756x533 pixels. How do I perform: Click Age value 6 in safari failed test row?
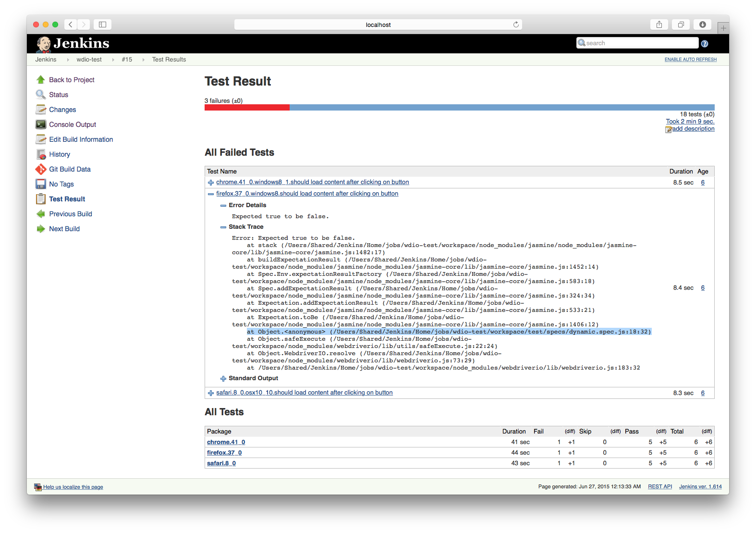click(x=703, y=393)
